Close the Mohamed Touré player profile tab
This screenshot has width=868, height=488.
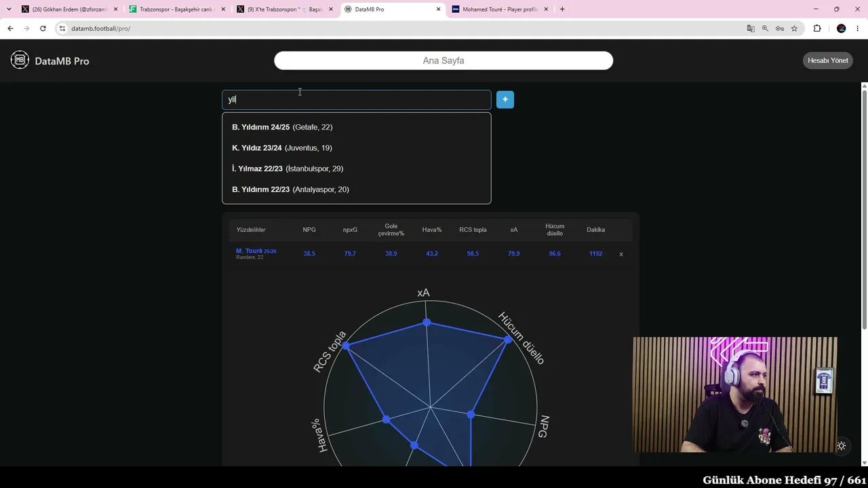(545, 9)
